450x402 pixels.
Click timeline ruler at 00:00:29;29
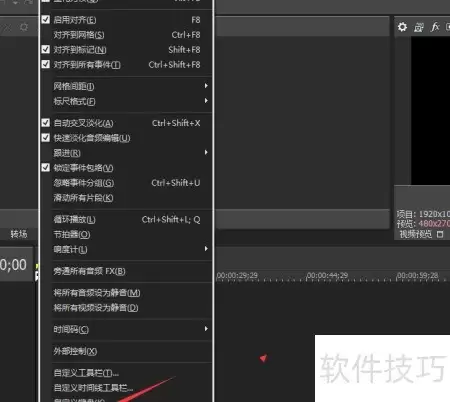pos(237,276)
